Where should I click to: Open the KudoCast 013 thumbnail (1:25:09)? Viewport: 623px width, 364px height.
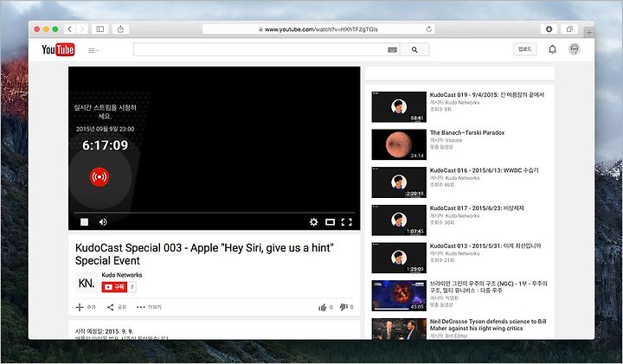point(399,258)
